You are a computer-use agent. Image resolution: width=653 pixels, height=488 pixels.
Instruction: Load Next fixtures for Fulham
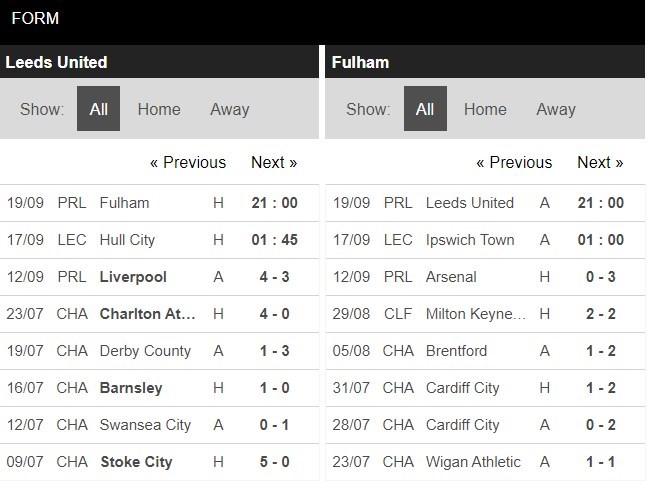(600, 162)
